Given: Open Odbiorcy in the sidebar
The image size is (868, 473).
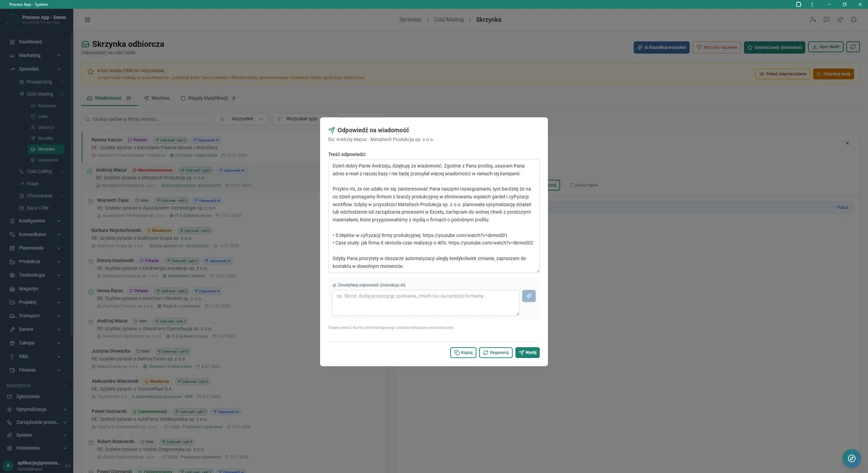Looking at the screenshot, I should point(46,127).
